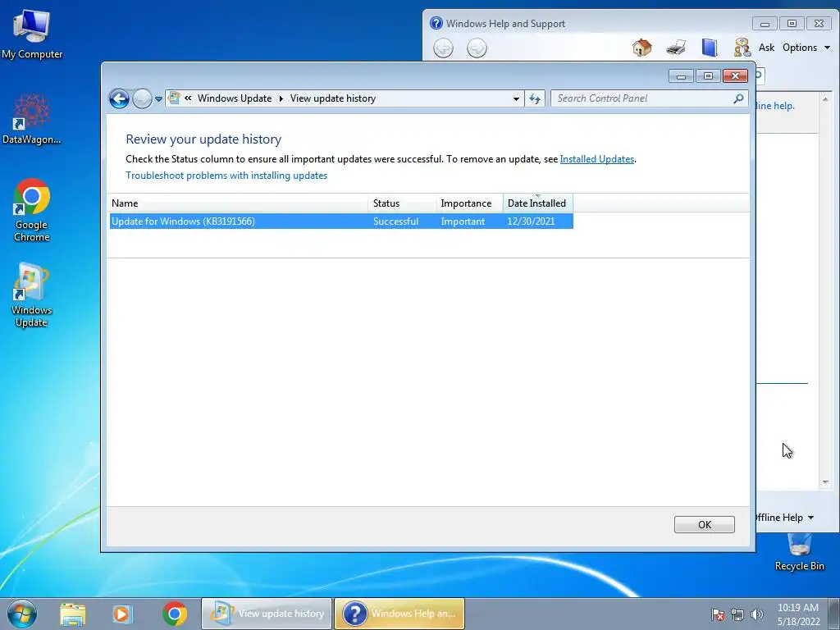The width and height of the screenshot is (840, 630).
Task: Expand the breadcrumb arrow after Windows Update
Action: pyautogui.click(x=281, y=98)
